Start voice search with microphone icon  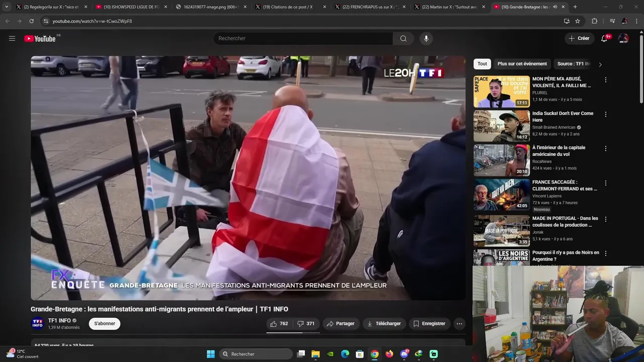point(426,38)
